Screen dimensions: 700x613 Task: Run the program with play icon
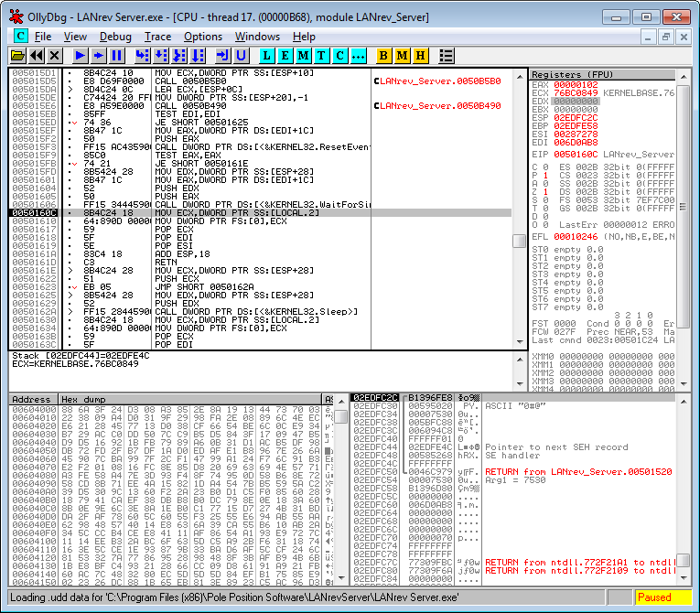80,56
